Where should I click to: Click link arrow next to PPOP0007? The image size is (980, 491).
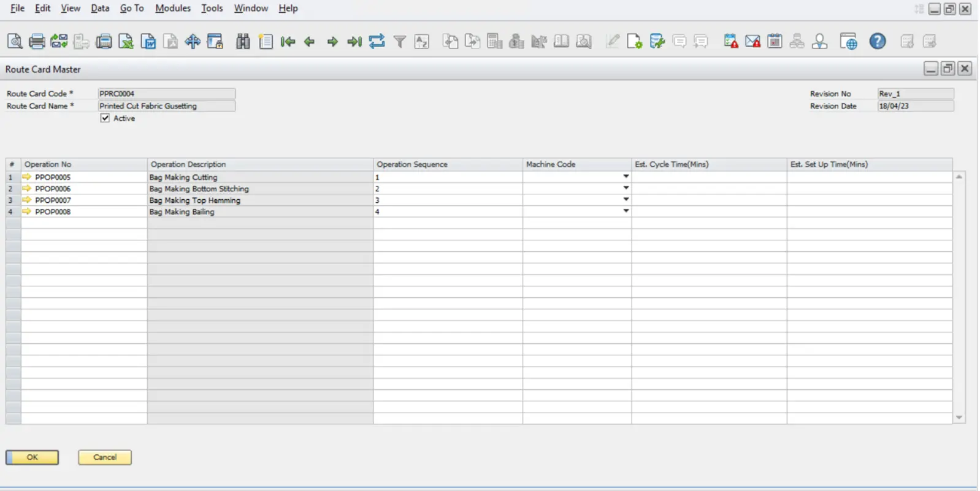coord(26,200)
